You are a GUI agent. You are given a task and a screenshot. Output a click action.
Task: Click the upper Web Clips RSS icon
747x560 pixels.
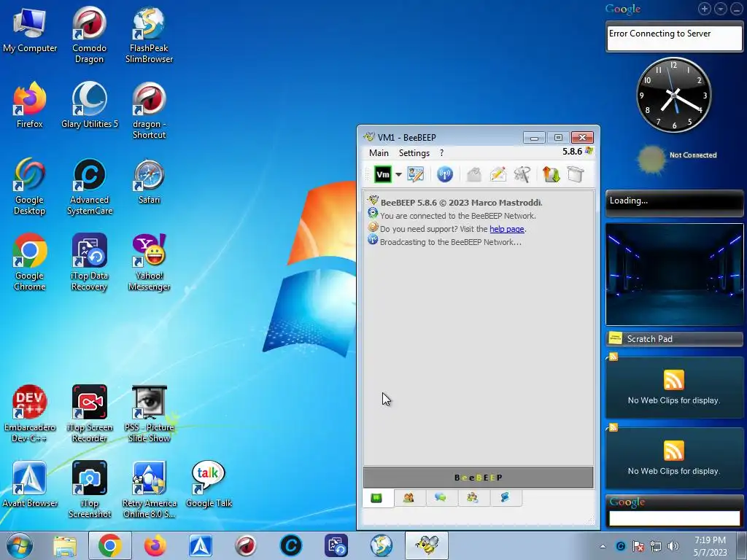click(673, 380)
